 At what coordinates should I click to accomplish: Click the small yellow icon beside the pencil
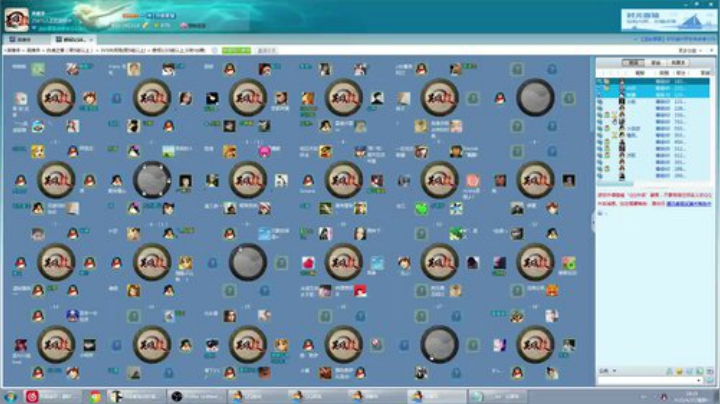click(x=157, y=25)
